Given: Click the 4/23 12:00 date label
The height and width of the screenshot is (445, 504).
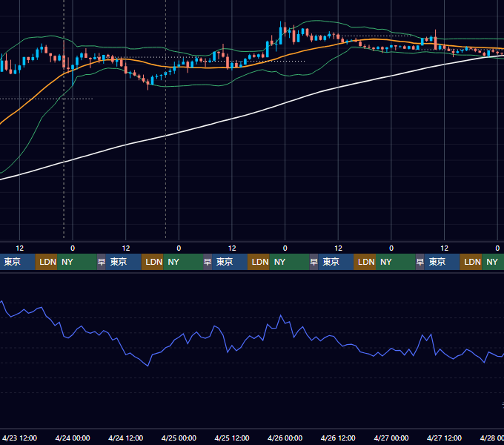Looking at the screenshot, I should point(19,438).
